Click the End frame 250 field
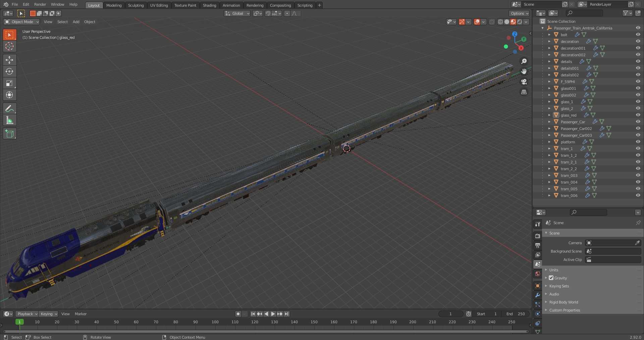 [516, 314]
